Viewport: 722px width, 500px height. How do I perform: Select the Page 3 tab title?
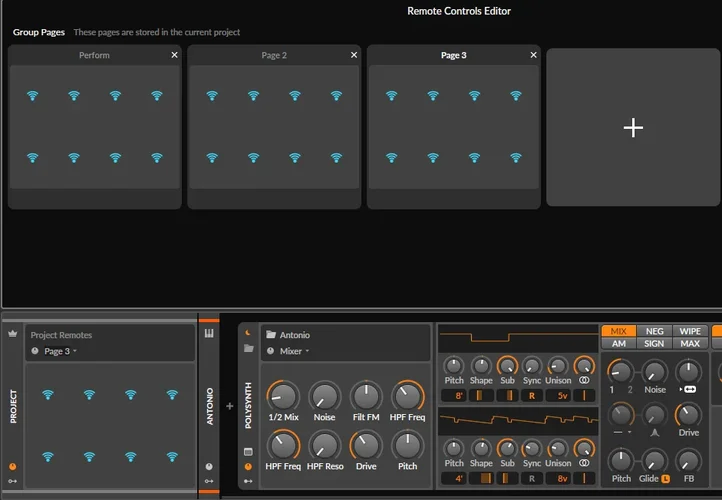tap(453, 56)
